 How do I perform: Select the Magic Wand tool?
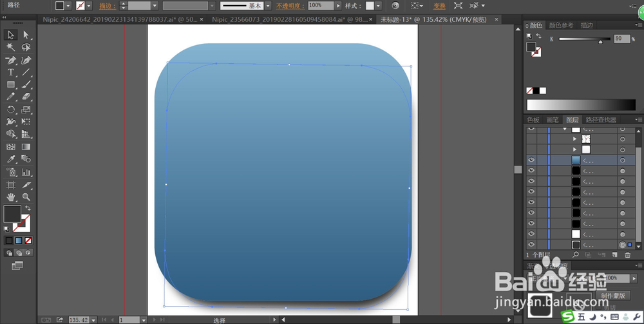pyautogui.click(x=11, y=47)
